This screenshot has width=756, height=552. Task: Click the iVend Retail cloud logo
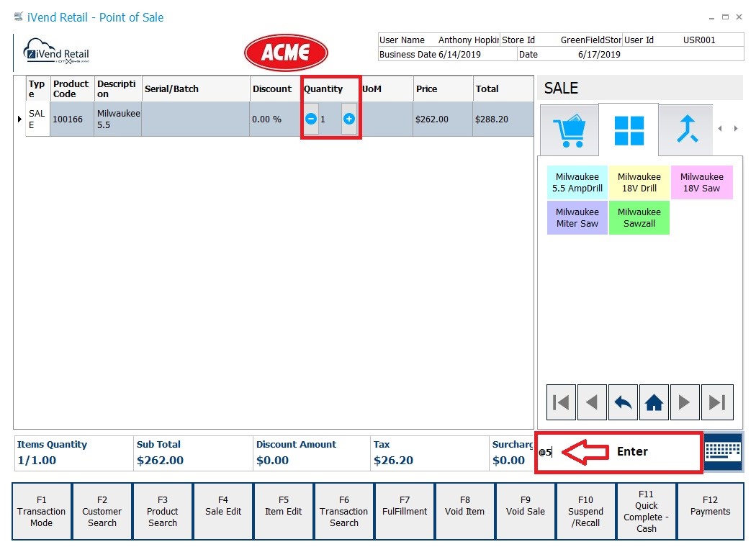click(x=56, y=51)
